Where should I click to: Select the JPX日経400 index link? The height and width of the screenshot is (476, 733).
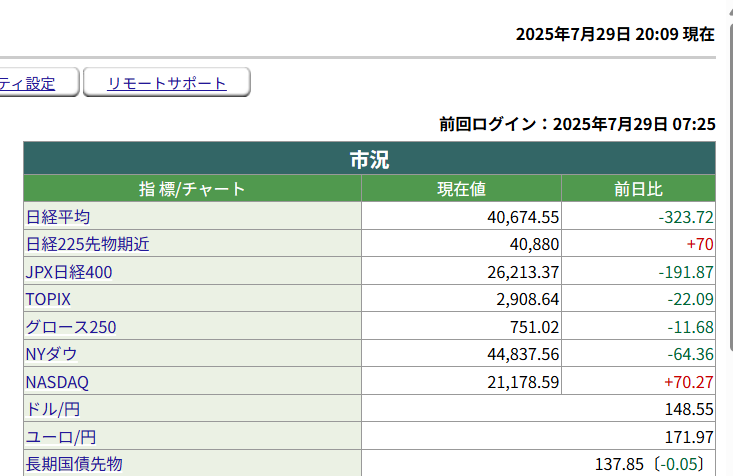68,272
